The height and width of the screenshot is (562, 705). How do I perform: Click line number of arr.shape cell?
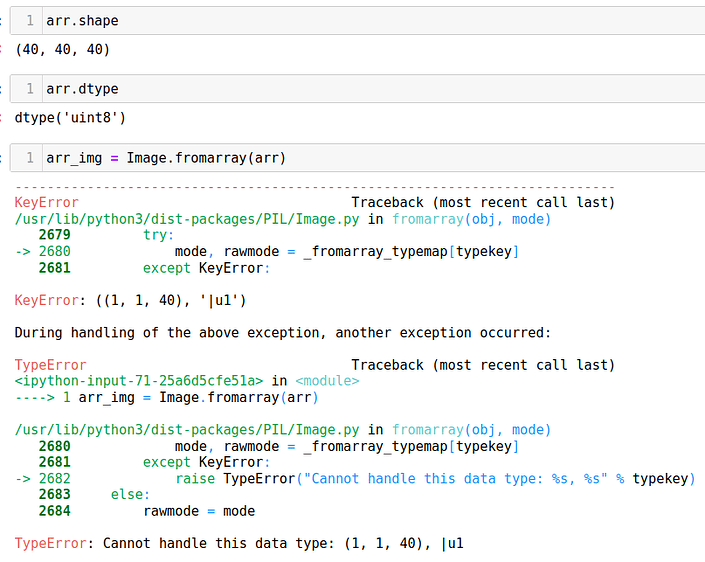(30, 21)
